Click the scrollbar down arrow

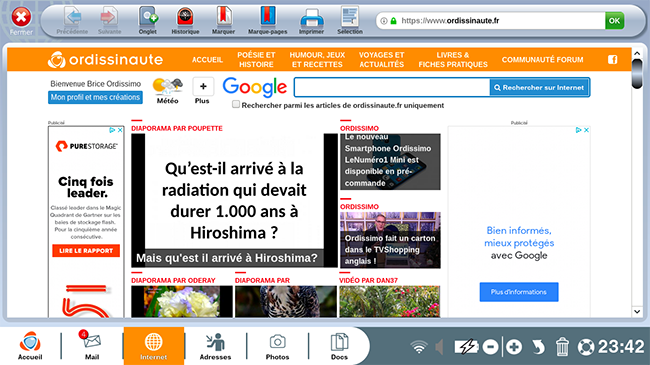pyautogui.click(x=637, y=311)
